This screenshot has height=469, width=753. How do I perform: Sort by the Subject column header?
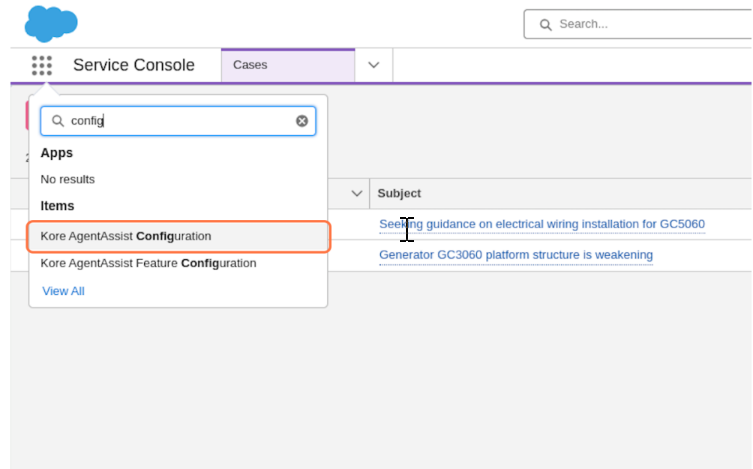click(399, 193)
